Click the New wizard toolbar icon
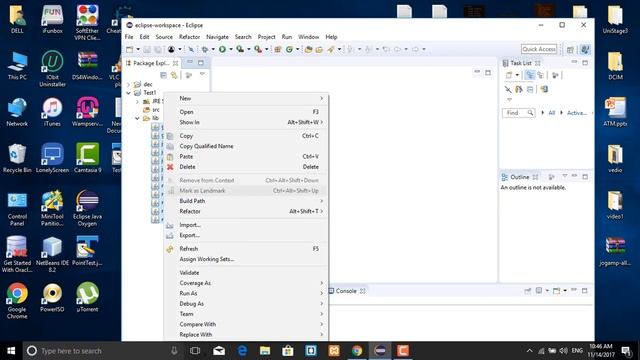The height and width of the screenshot is (360, 640). (x=129, y=49)
